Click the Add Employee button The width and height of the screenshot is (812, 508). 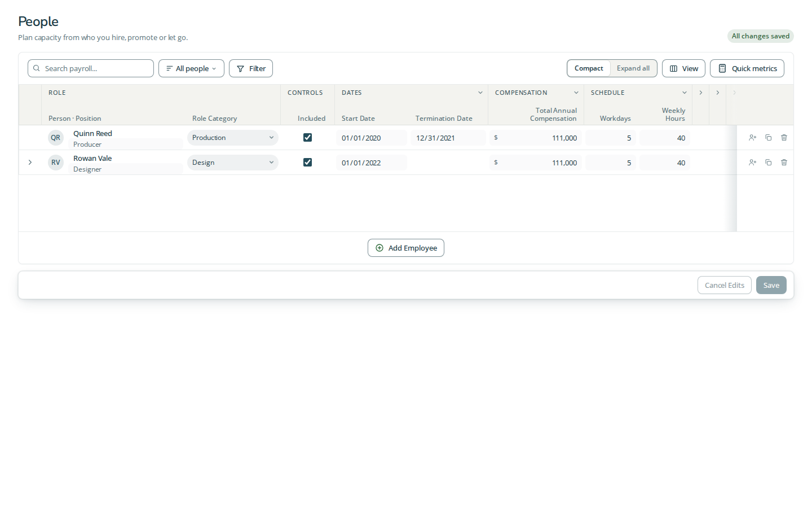tap(406, 248)
